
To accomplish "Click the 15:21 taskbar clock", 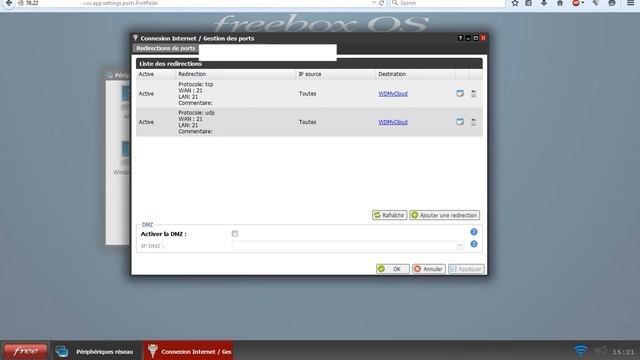I will [623, 351].
